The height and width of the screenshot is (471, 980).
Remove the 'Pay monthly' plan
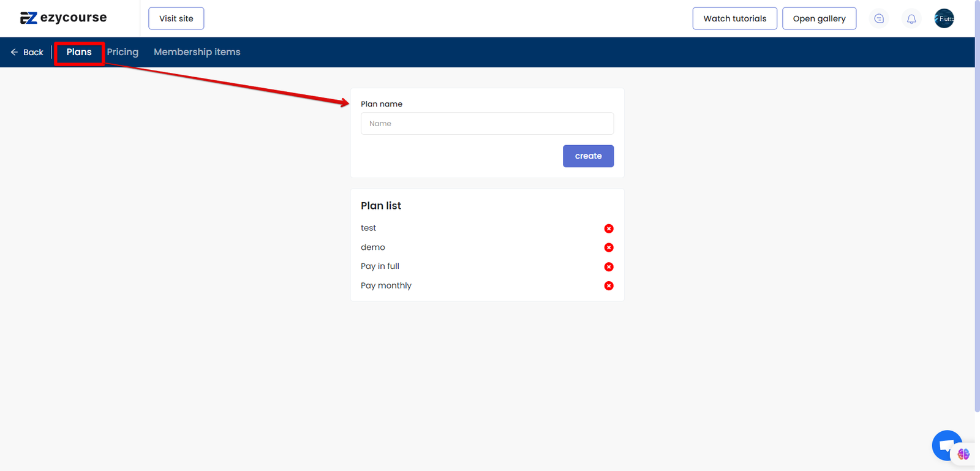pyautogui.click(x=609, y=285)
